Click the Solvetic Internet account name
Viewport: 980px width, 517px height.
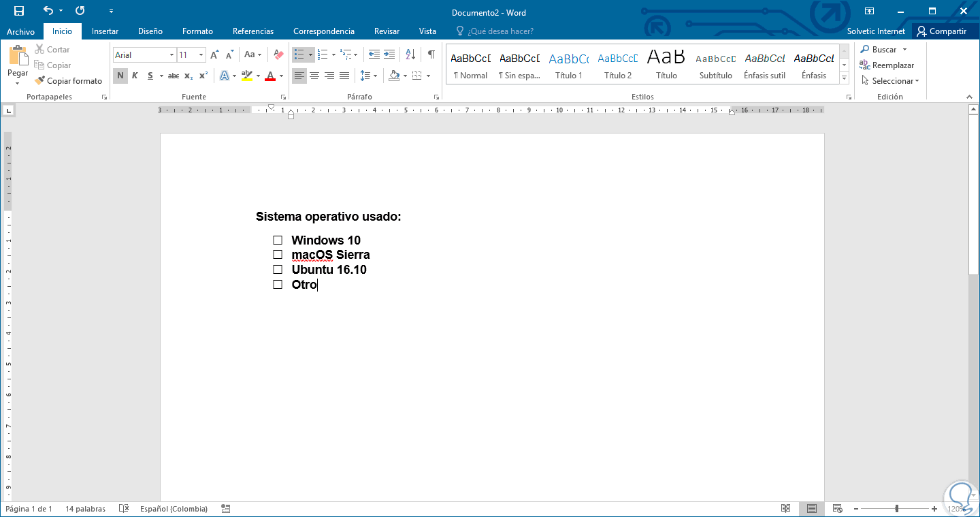[x=876, y=31]
